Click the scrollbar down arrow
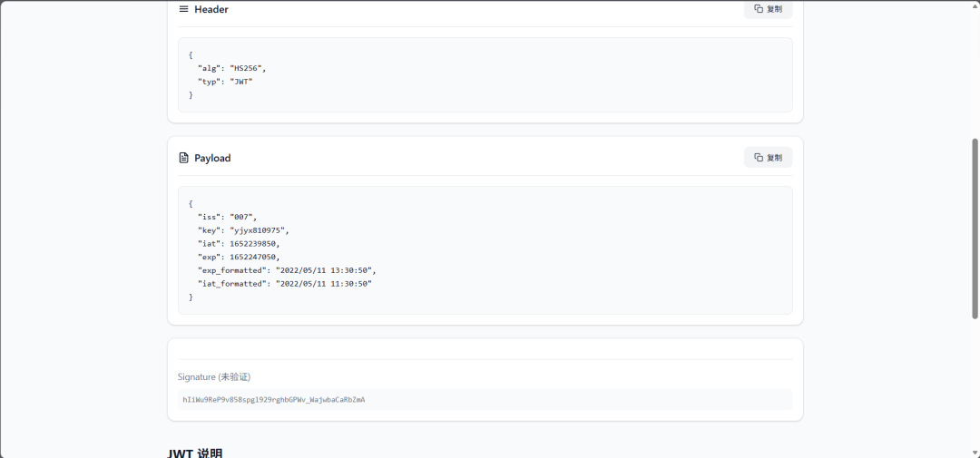 point(975,453)
